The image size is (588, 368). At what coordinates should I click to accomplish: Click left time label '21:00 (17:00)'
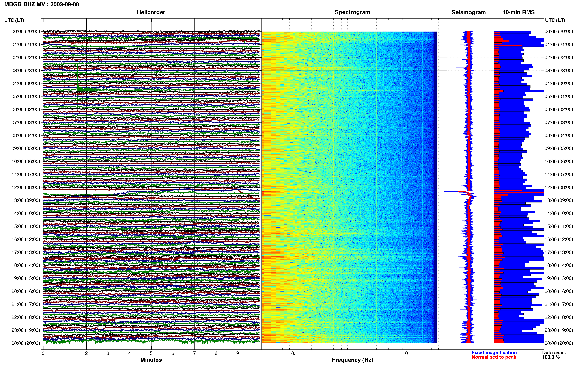pyautogui.click(x=26, y=304)
